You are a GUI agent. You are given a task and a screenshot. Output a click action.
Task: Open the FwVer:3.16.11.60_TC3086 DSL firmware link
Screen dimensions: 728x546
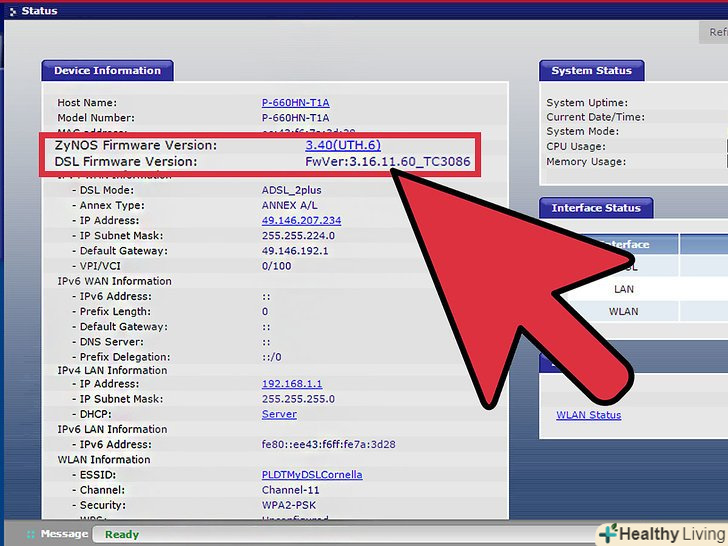click(387, 162)
